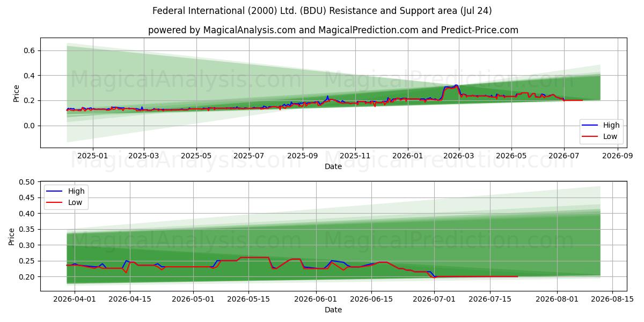644x322 pixels.
Task: Click the '0.0' price tick on top chart
Action: pyautogui.click(x=31, y=126)
